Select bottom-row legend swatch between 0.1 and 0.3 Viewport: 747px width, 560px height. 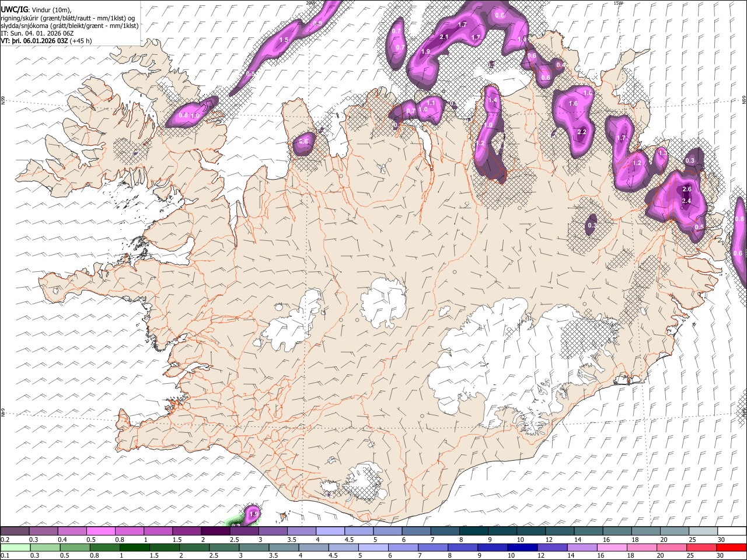(15, 547)
